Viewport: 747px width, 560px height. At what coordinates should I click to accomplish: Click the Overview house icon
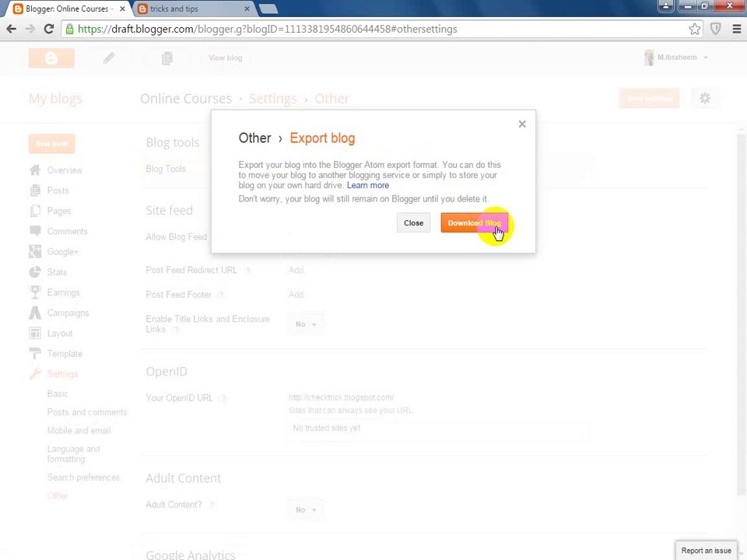point(35,170)
